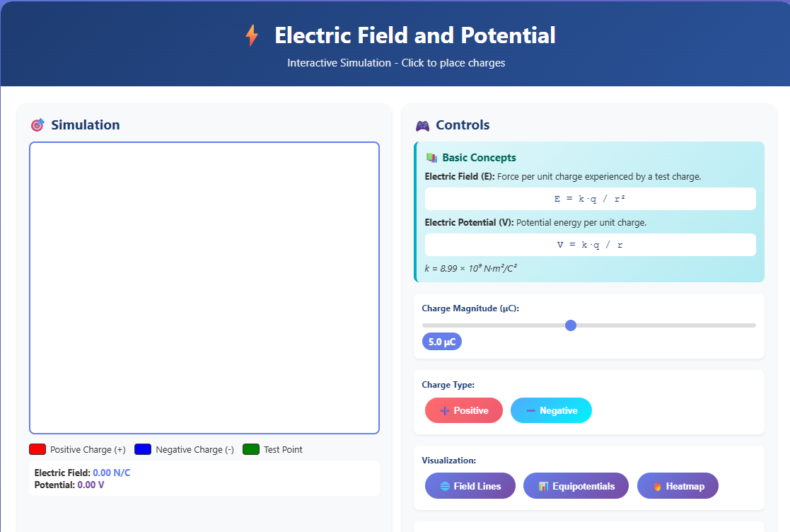Click the red Positive Charge legend swatch

tap(37, 449)
